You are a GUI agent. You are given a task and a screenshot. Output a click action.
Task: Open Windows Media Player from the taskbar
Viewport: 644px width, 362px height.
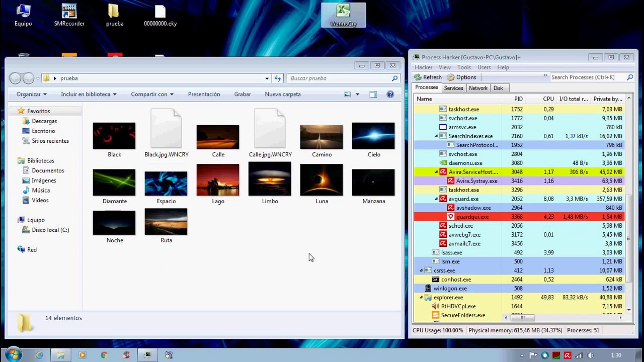(82, 355)
